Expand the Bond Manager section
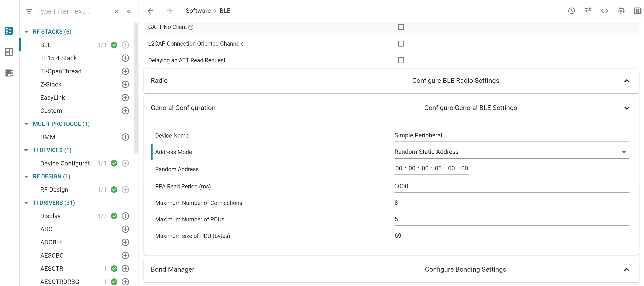644x286 pixels. coord(626,270)
